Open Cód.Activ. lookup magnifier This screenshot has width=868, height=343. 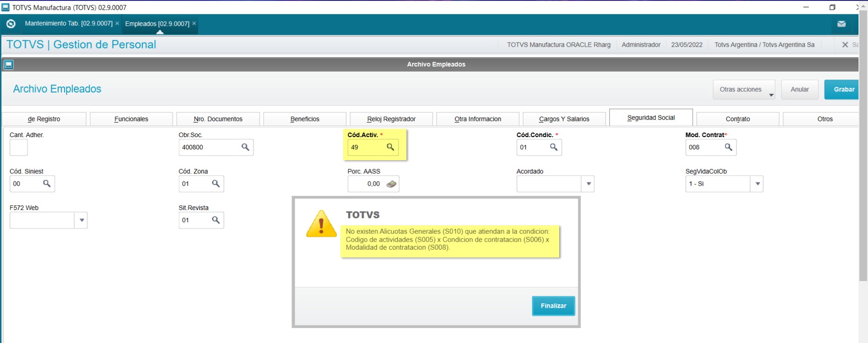click(x=391, y=147)
